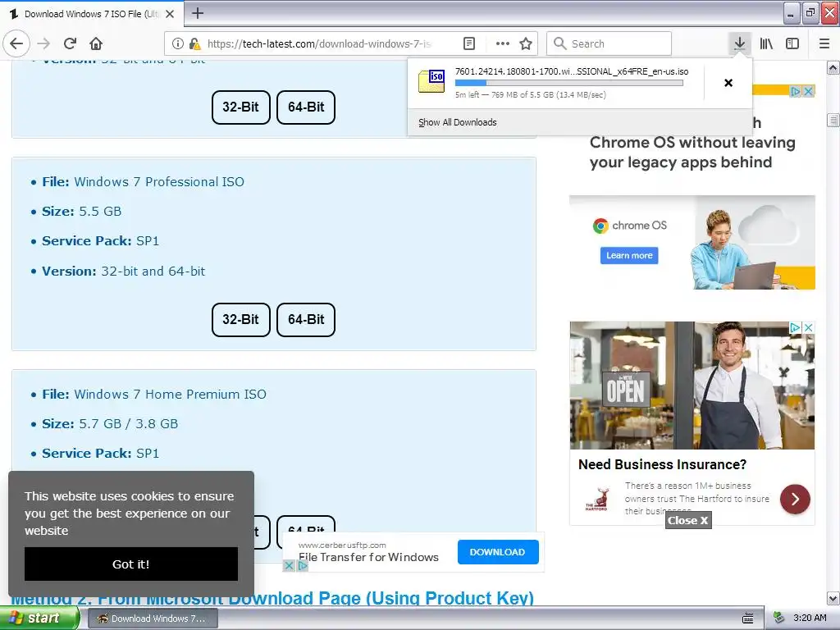Open the Firefox hamburger menu
The width and height of the screenshot is (840, 630).
point(824,43)
